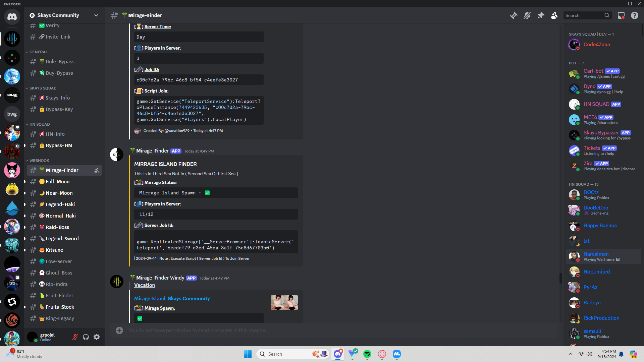Open the weather widget on taskbar
This screenshot has height=362, width=644.
(x=25, y=354)
